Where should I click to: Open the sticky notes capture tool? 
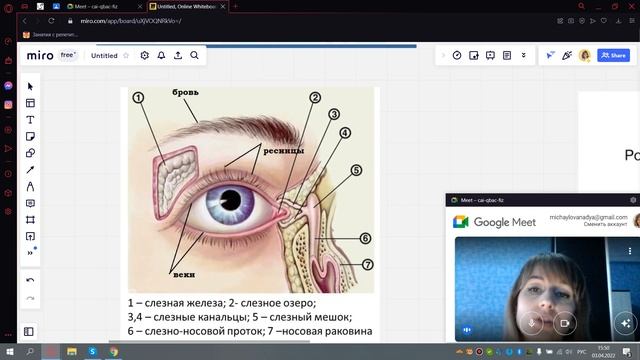tap(473, 55)
